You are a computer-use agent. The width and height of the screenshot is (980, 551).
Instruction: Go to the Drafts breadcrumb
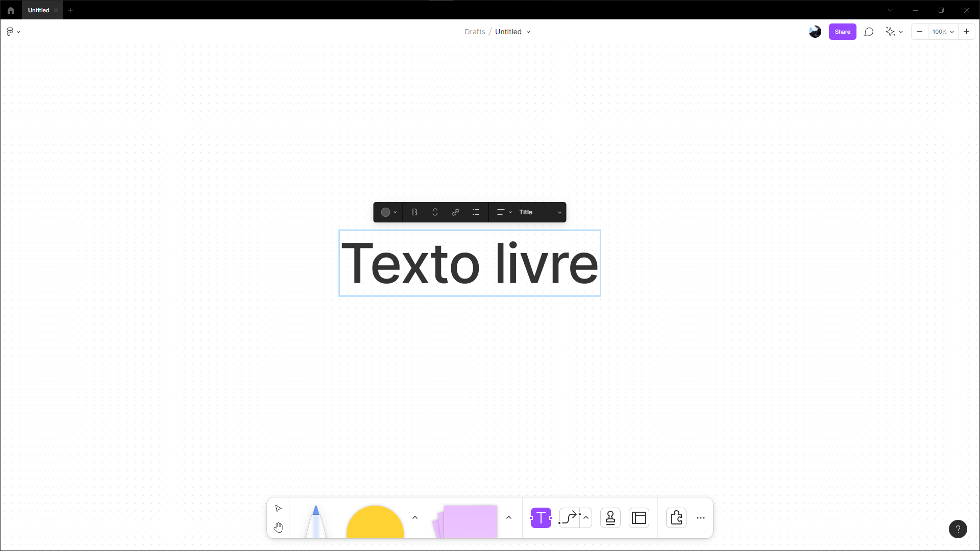[x=475, y=32]
